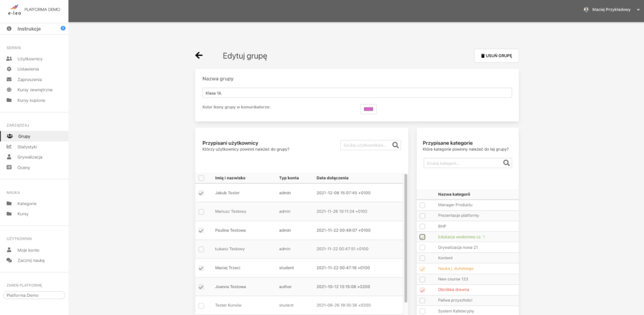Viewport: 644px width, 315px height.
Task: Click the Kategorie folder icon
Action: point(9,203)
